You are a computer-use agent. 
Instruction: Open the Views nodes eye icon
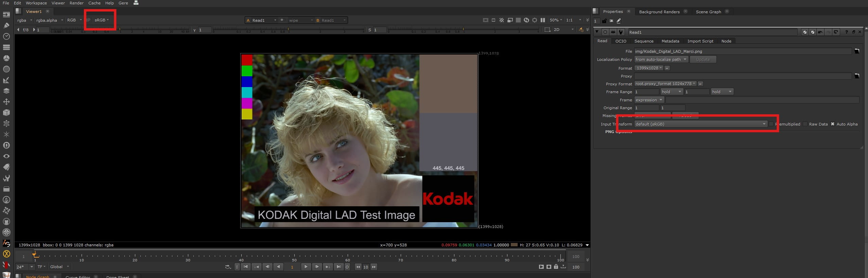[6, 156]
